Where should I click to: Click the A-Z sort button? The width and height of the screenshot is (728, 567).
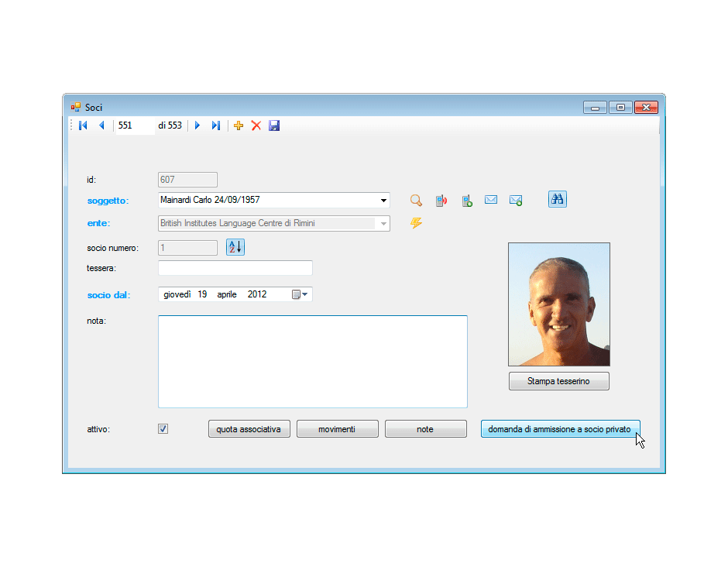click(x=235, y=247)
